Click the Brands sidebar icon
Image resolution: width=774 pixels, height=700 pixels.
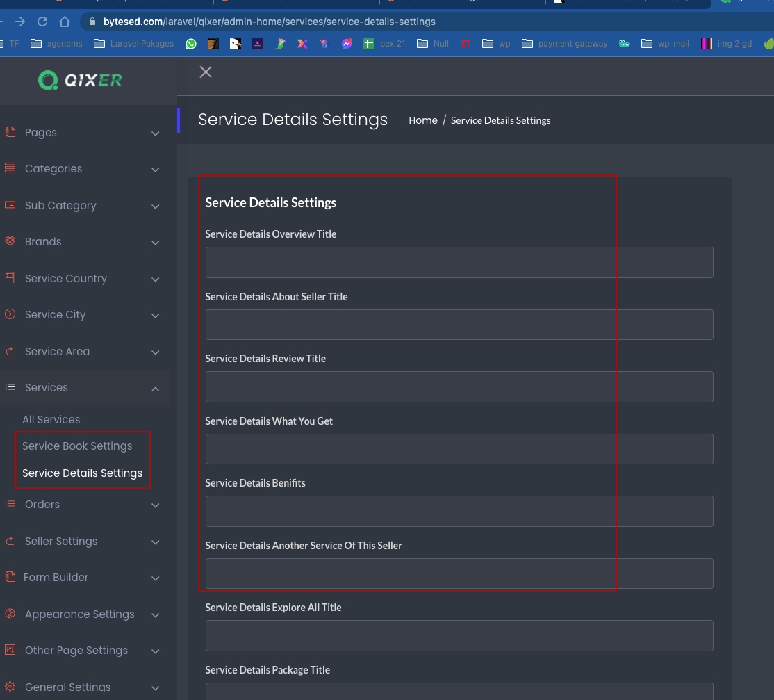pyautogui.click(x=10, y=241)
